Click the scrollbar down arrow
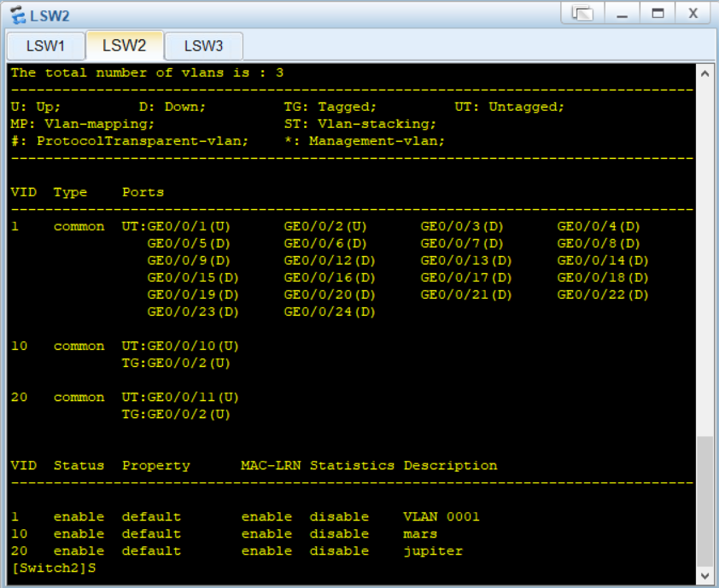The image size is (719, 588). [x=704, y=575]
